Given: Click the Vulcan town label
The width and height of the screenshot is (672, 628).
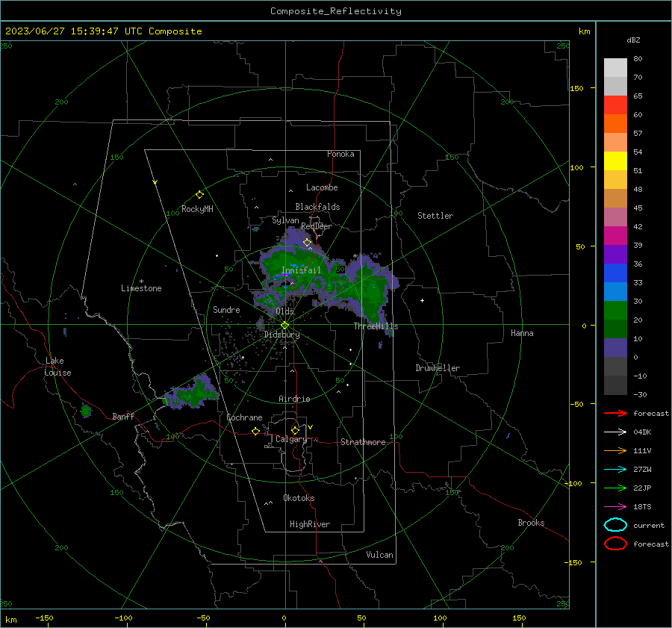Looking at the screenshot, I should [379, 555].
